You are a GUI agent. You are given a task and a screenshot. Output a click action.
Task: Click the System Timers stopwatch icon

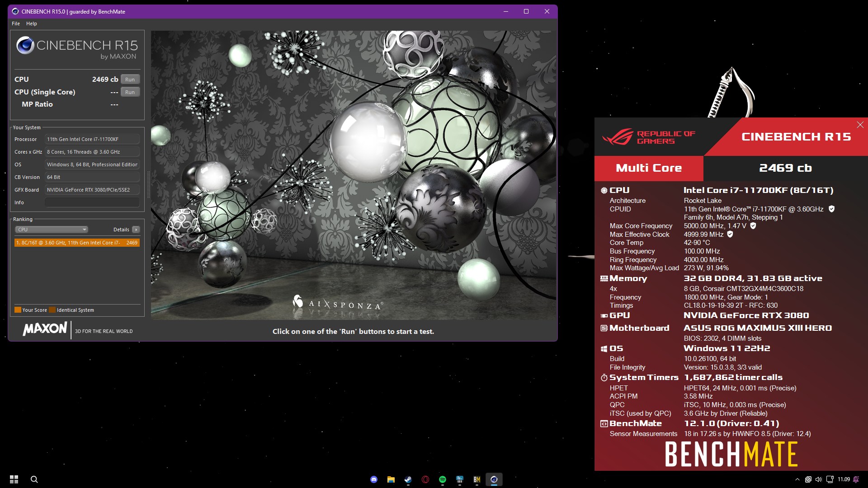tap(604, 378)
